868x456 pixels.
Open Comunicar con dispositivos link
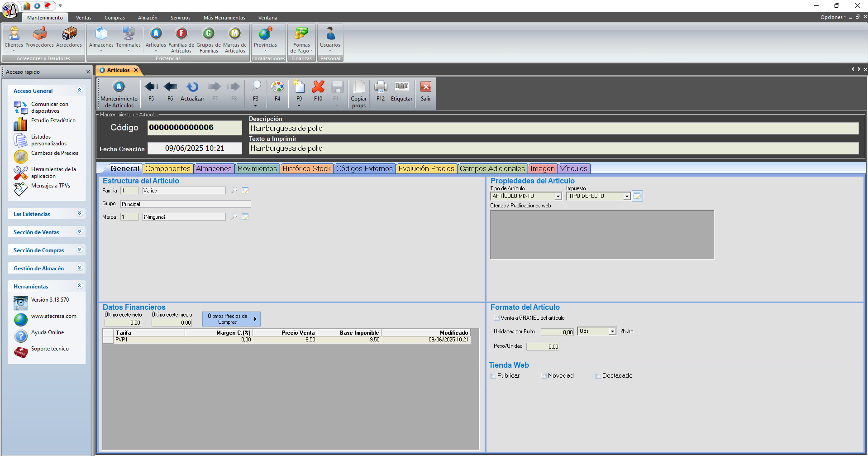point(50,107)
